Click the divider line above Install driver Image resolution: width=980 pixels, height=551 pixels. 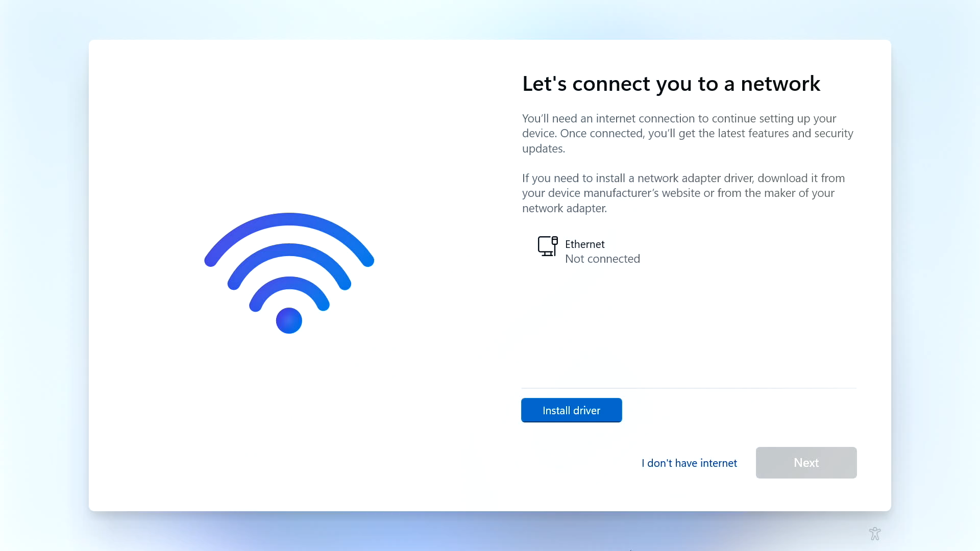pos(689,388)
